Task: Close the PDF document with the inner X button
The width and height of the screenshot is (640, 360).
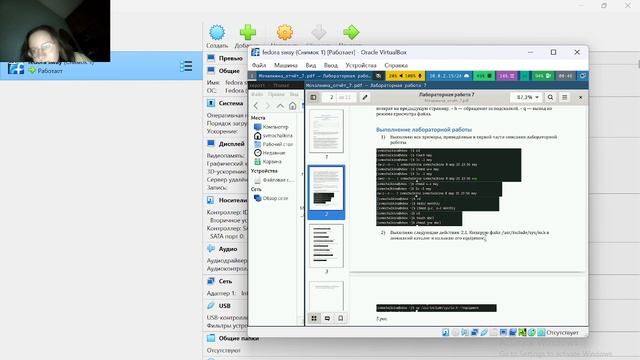Action: (580, 97)
